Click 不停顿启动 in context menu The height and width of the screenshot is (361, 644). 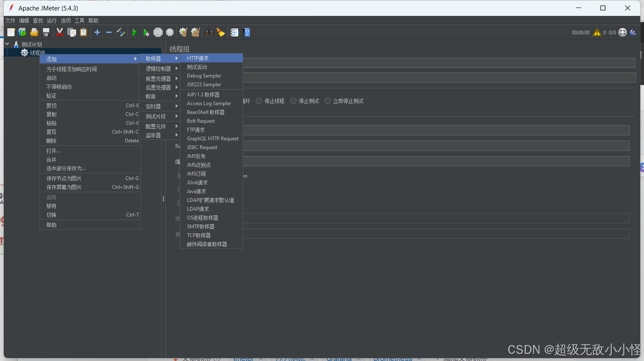point(90,87)
